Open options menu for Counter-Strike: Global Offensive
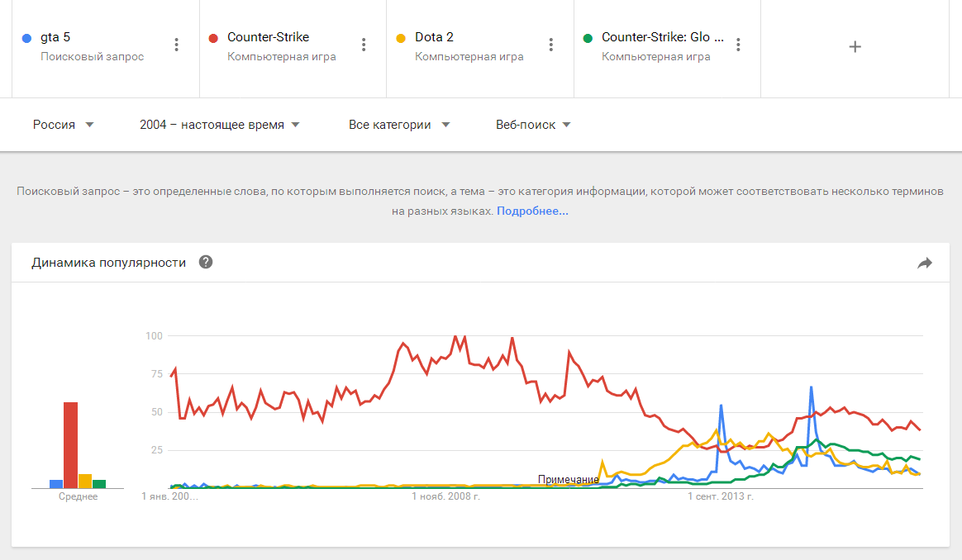This screenshot has width=962, height=560. tap(738, 45)
